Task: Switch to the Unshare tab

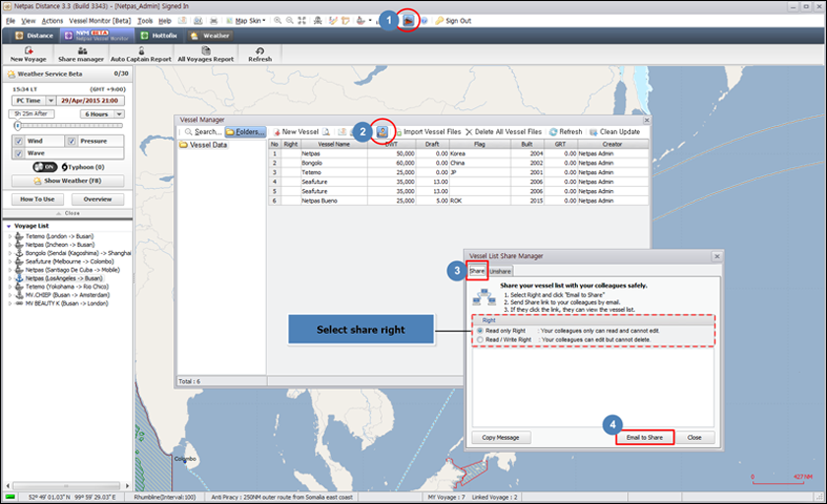Action: click(500, 272)
